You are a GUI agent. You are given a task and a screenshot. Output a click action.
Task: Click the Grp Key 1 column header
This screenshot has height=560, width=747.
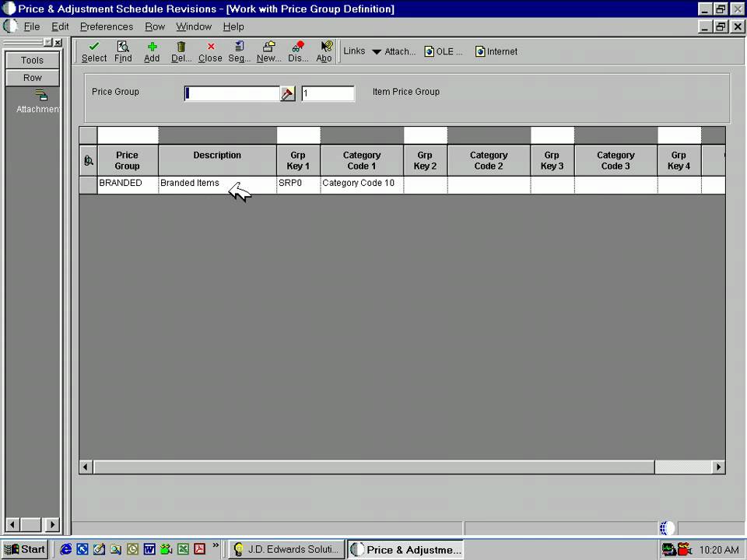click(x=298, y=160)
